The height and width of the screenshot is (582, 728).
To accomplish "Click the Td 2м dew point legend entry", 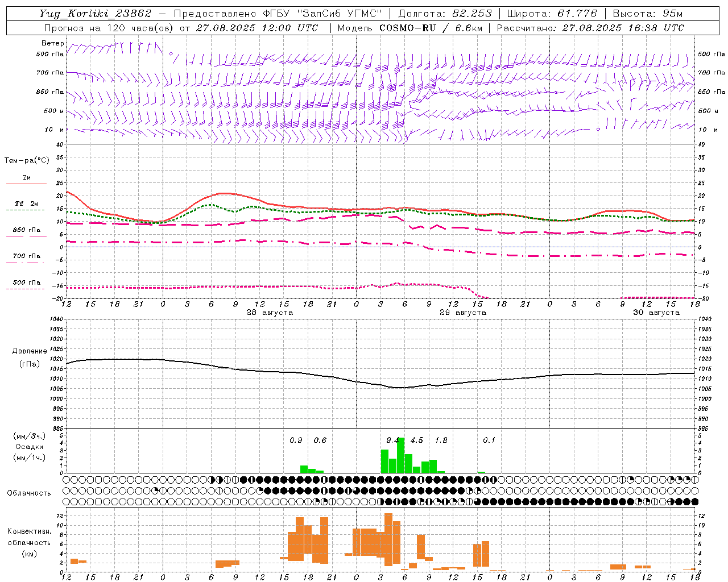I will [27, 203].
